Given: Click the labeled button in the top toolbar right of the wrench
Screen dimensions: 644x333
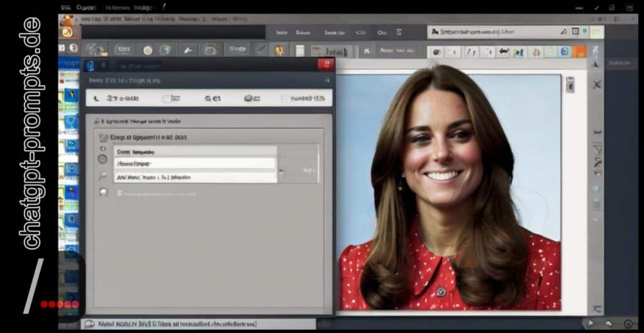Looking at the screenshot, I should tap(237, 49).
